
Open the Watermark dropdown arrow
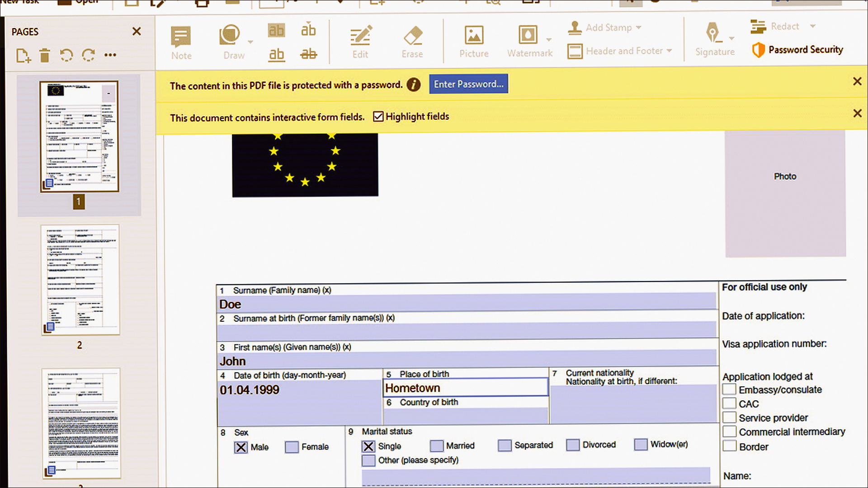549,40
